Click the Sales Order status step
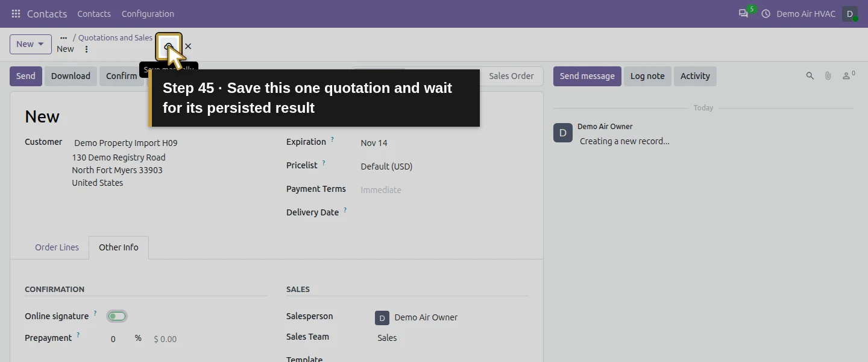This screenshot has width=868, height=362. click(511, 76)
